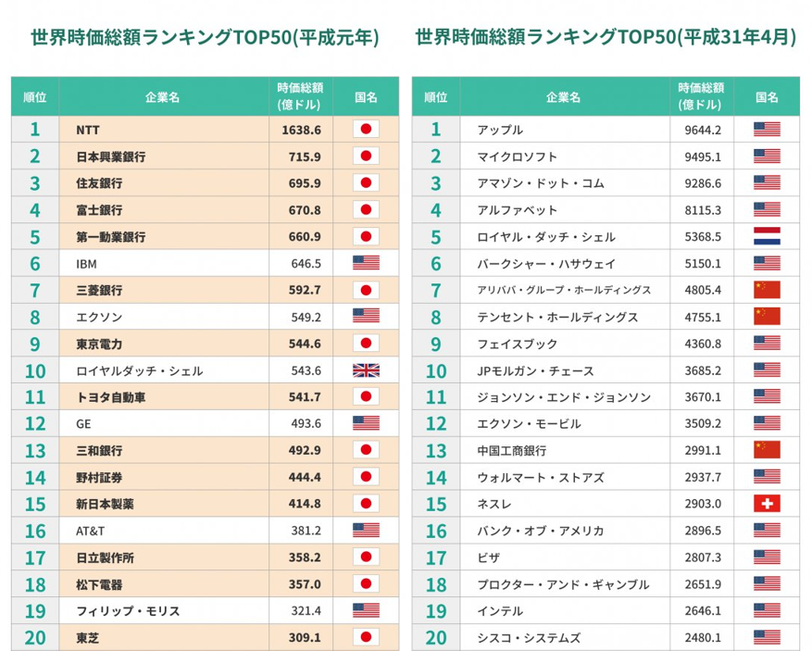The width and height of the screenshot is (812, 651).
Task: Click the Japan flag in the 東芝 row
Action: [x=366, y=637]
